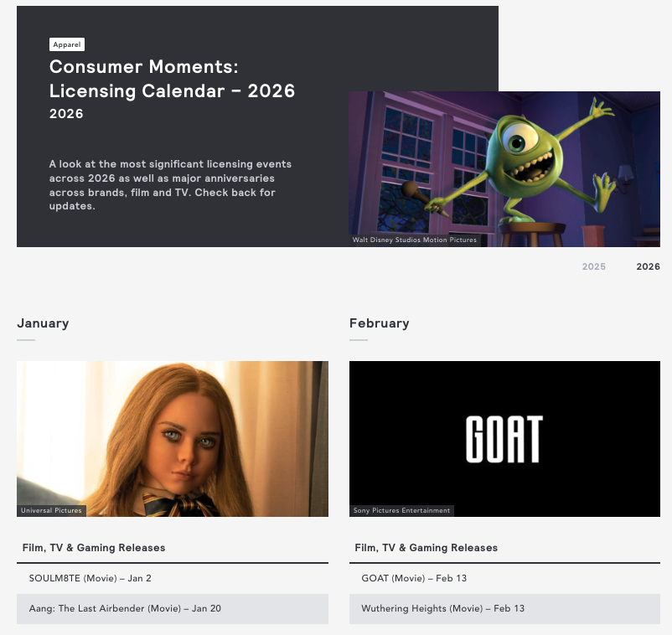
Task: Click the Universal Pictures doll image
Action: [173, 439]
